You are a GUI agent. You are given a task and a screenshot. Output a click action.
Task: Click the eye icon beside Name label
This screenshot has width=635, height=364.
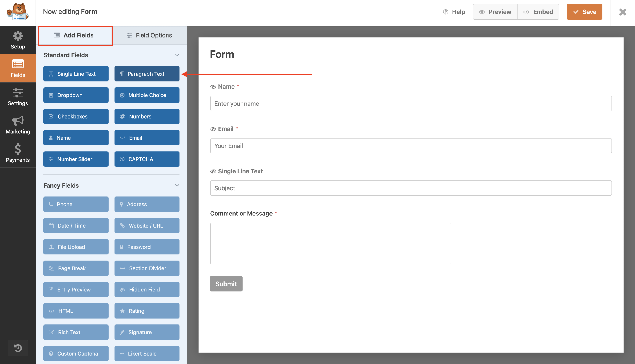[213, 87]
